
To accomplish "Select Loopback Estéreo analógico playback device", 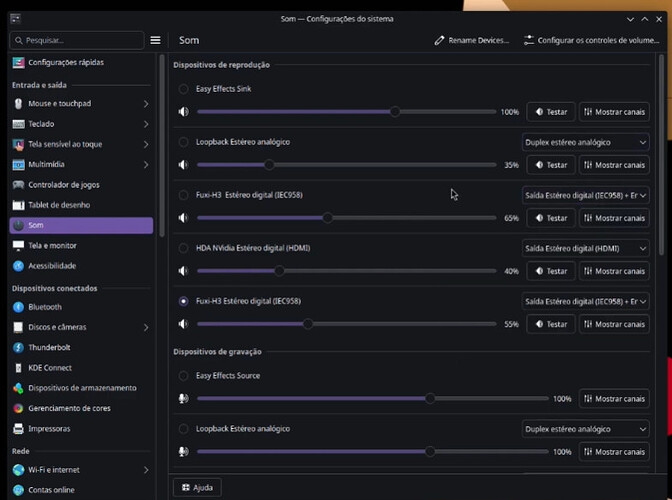I will (x=183, y=142).
